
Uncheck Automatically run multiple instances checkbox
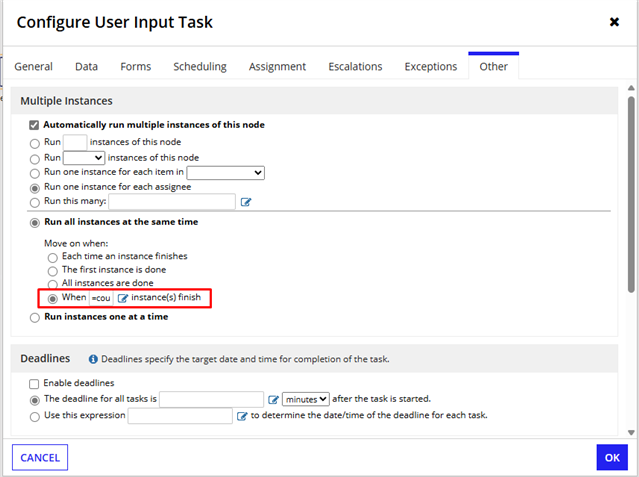[x=34, y=125]
